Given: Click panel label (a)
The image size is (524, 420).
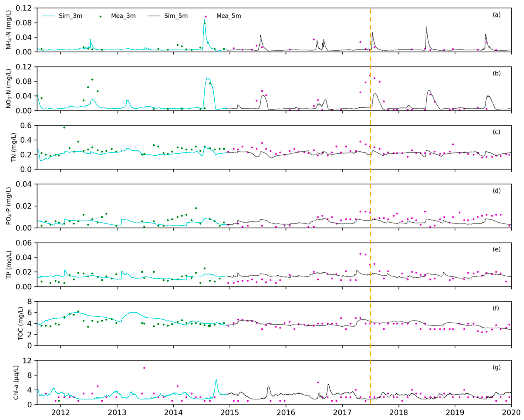Looking at the screenshot, I should tap(496, 15).
